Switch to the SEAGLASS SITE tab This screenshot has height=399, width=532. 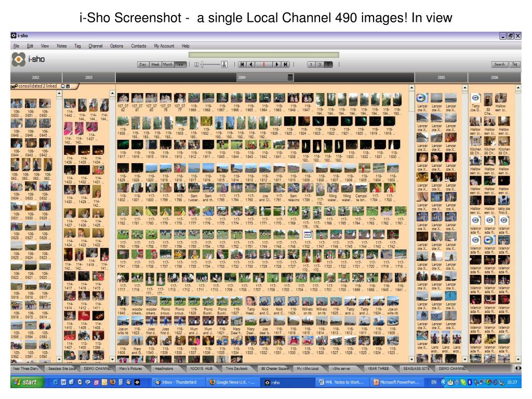(x=417, y=368)
